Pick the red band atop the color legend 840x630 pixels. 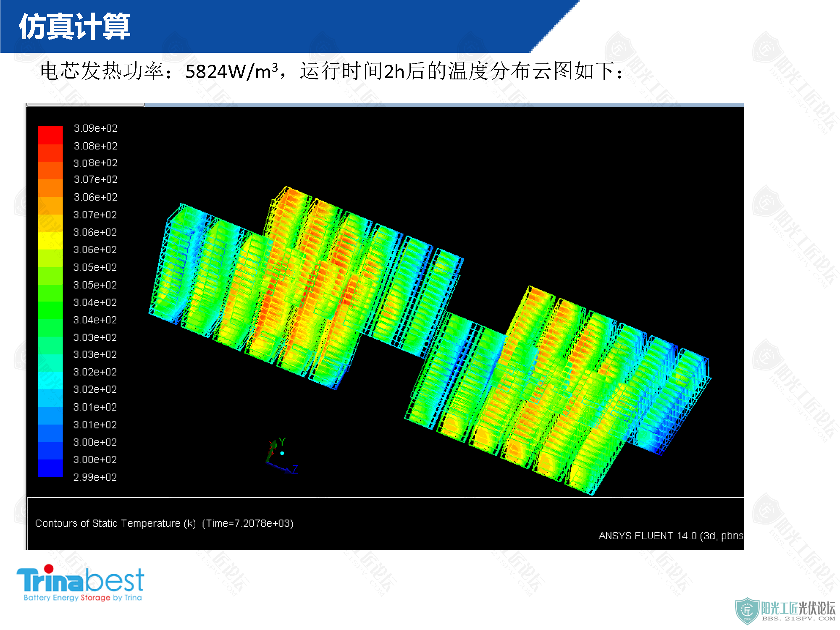[50, 135]
